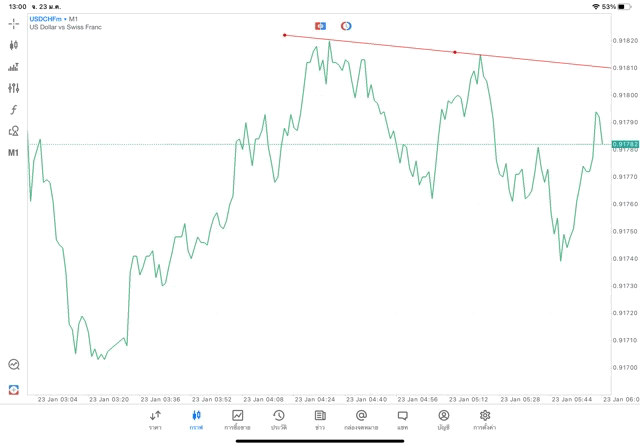Select the trend line's right anchor point
Image resolution: width=640 pixels, height=447 pixels.
coord(455,52)
